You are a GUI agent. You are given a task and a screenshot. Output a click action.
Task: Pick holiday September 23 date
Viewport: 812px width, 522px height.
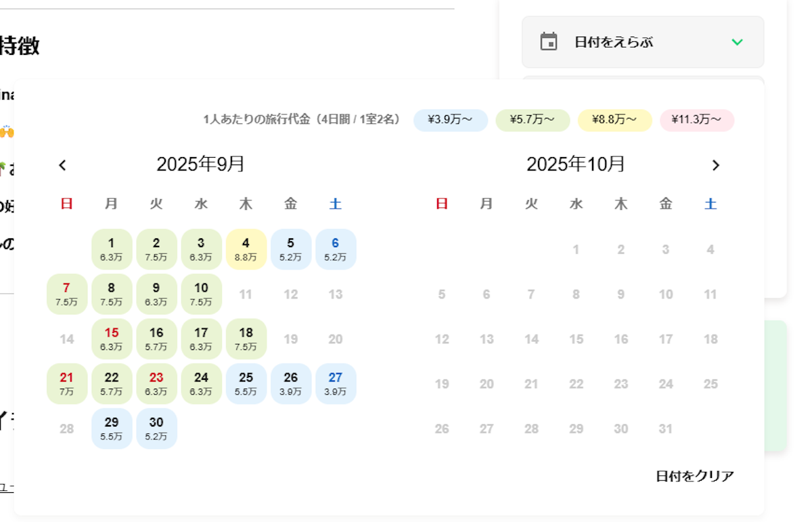coord(156,383)
